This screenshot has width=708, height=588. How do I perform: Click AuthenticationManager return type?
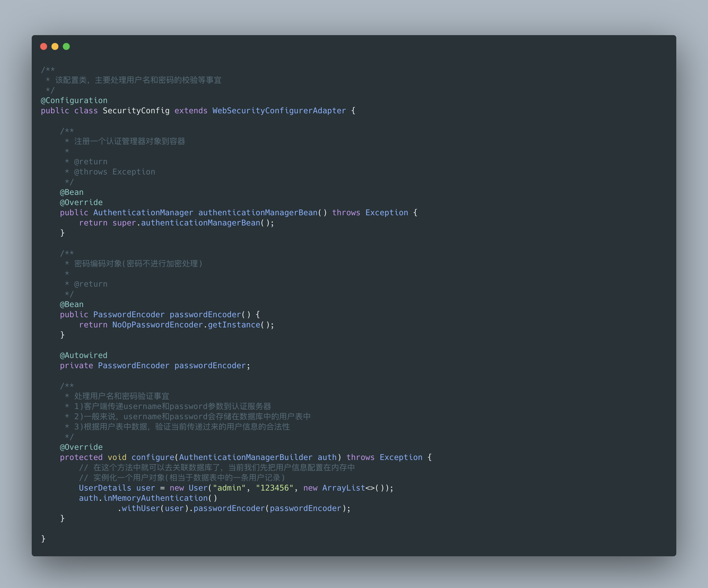point(143,213)
